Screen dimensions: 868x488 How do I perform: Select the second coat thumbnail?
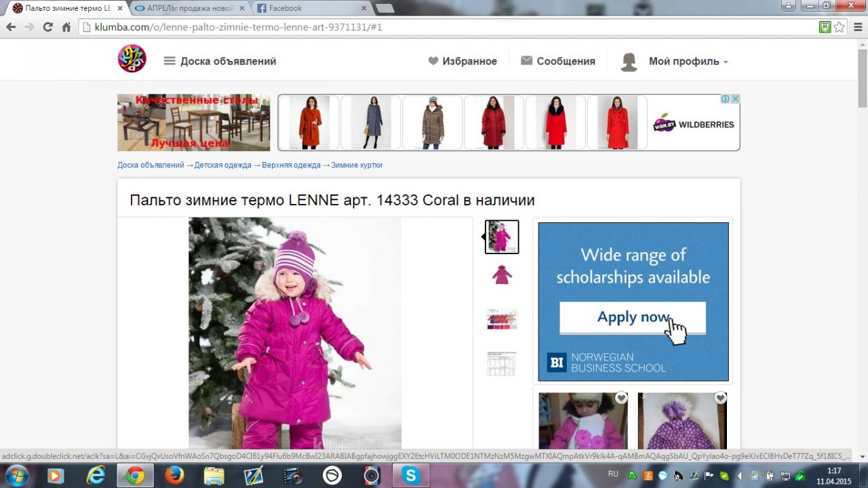[x=502, y=275]
